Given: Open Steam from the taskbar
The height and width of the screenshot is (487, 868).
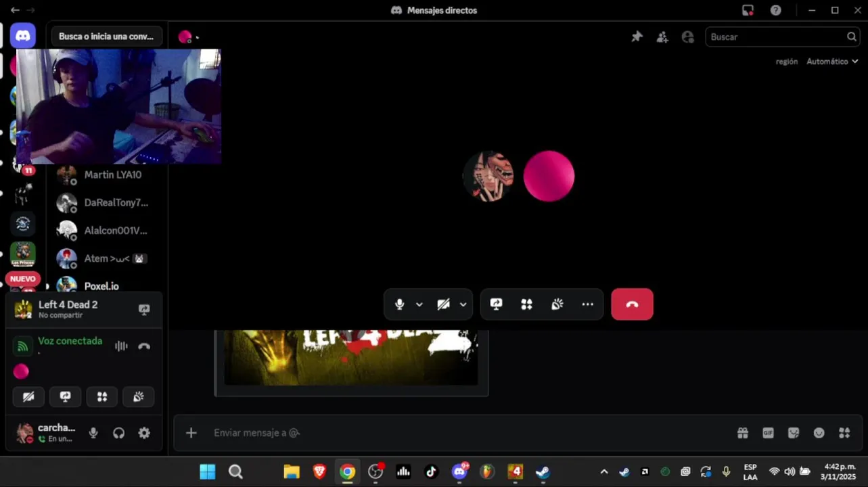Looking at the screenshot, I should (543, 472).
